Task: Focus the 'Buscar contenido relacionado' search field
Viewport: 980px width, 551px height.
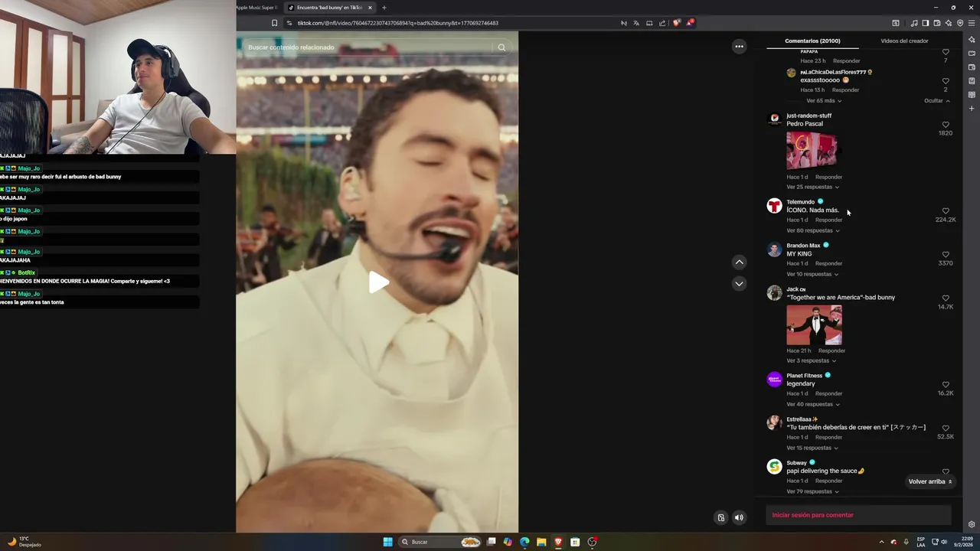Action: (367, 47)
